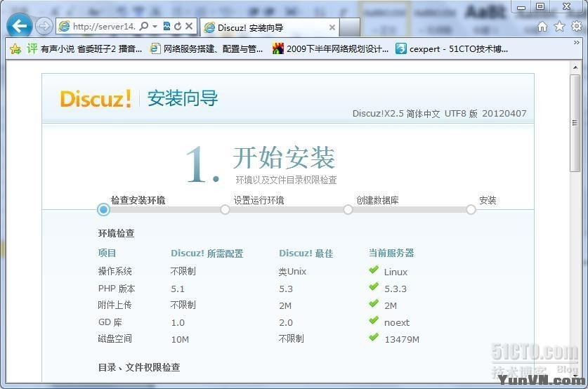The width and height of the screenshot is (588, 389).
Task: Stop loading with the X icon in address bar
Action: (189, 26)
